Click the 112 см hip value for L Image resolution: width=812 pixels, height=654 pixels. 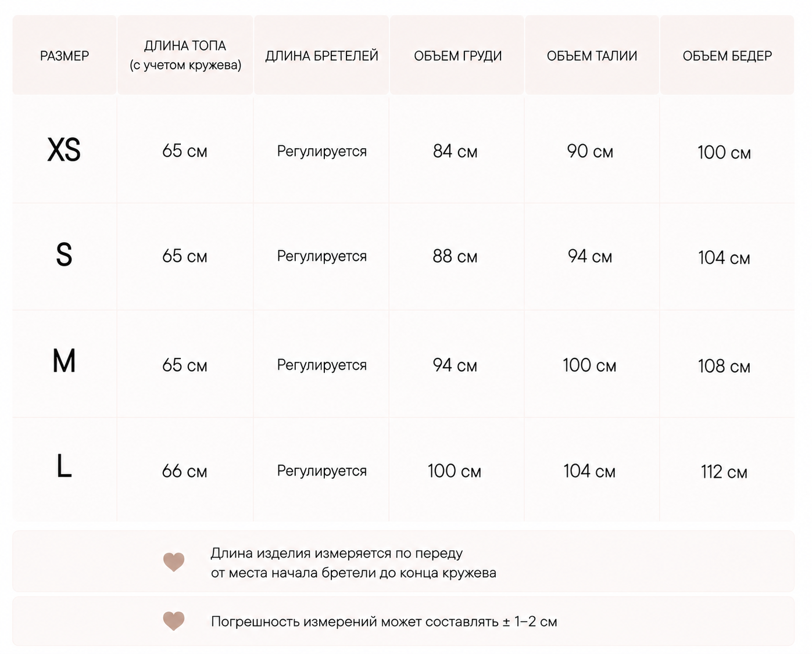pos(724,472)
